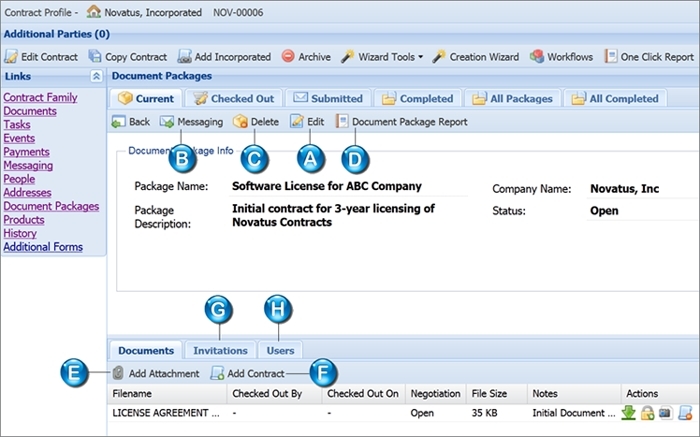Click the Additional Parties (0) header

click(57, 34)
